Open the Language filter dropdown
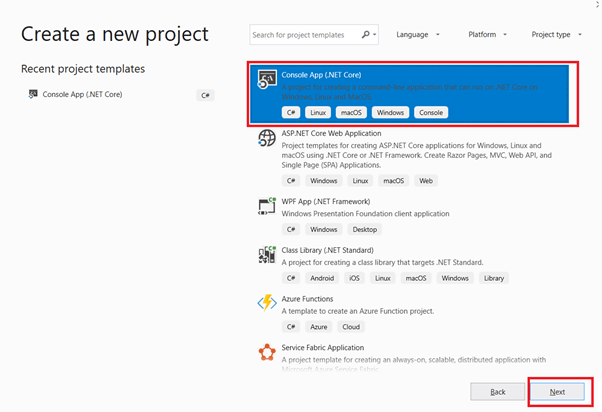 [x=418, y=35]
